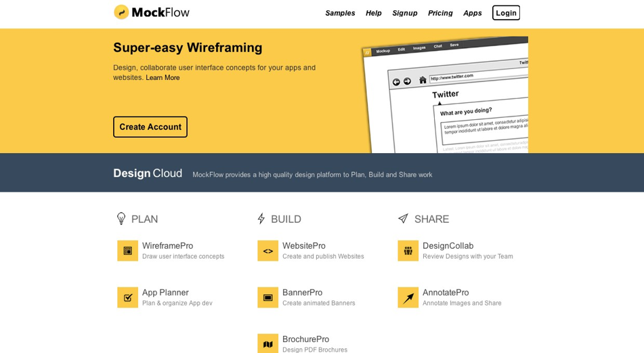Click the MockFlow wordmark text
Screen dimensions: 644x353
(160, 12)
